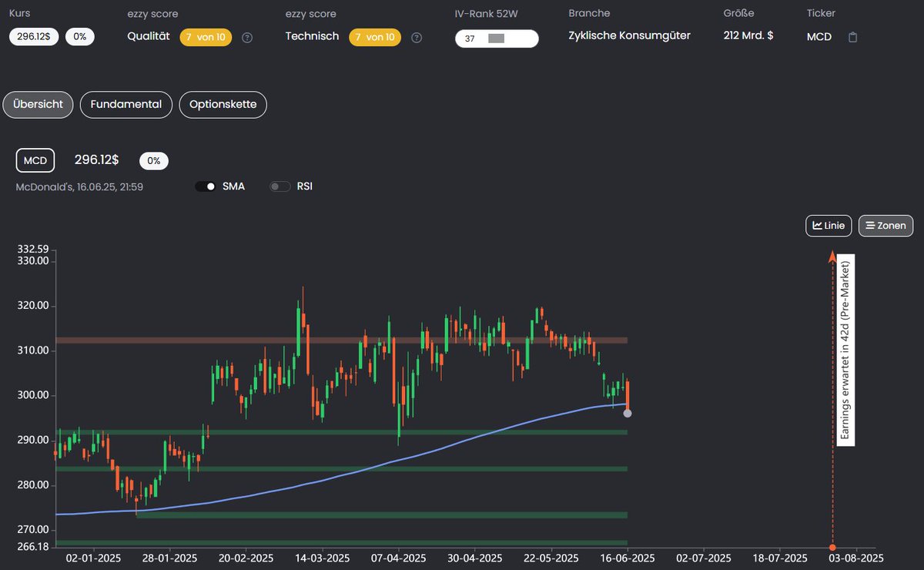This screenshot has height=570, width=924.
Task: Click the 300.00 price axis label
Action: tap(32, 395)
